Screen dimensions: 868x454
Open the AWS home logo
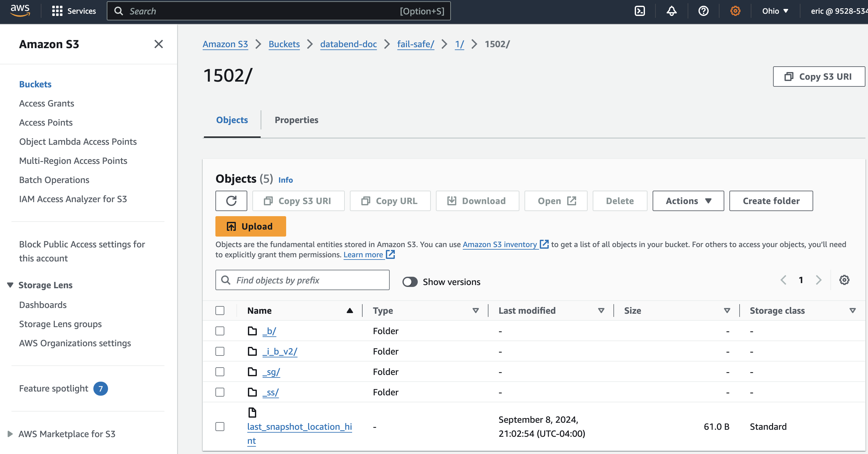[20, 11]
